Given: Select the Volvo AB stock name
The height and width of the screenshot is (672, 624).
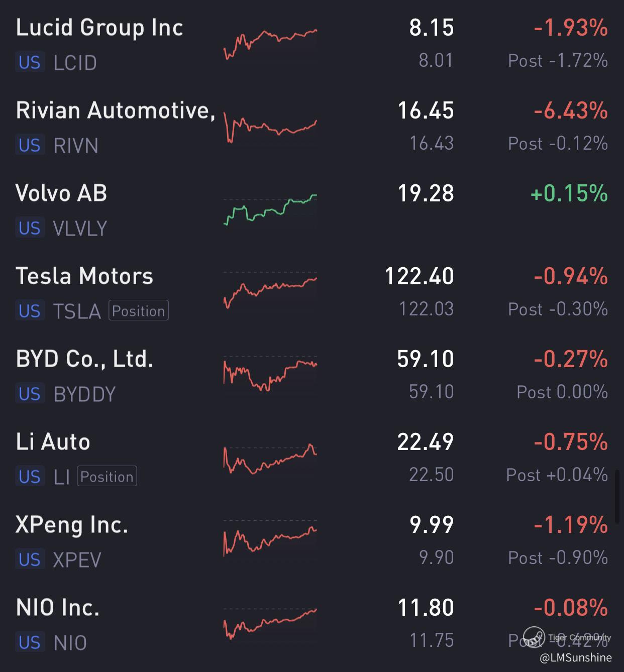Looking at the screenshot, I should [61, 193].
